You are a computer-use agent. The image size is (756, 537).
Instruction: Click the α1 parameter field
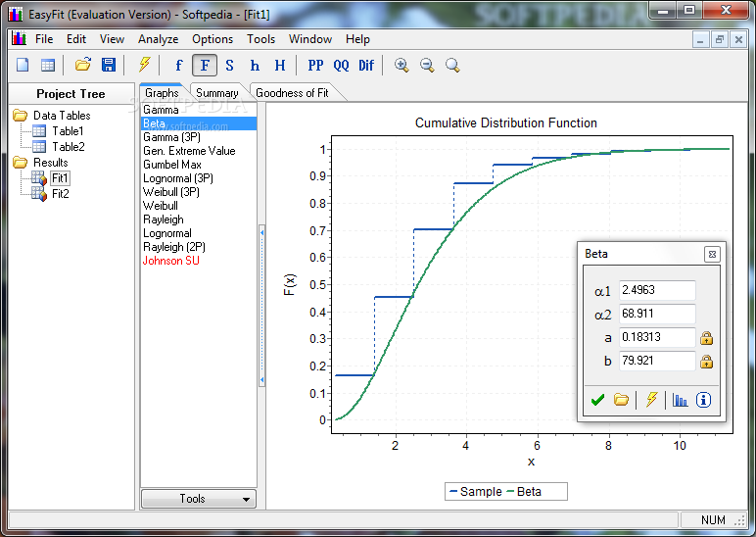click(657, 290)
